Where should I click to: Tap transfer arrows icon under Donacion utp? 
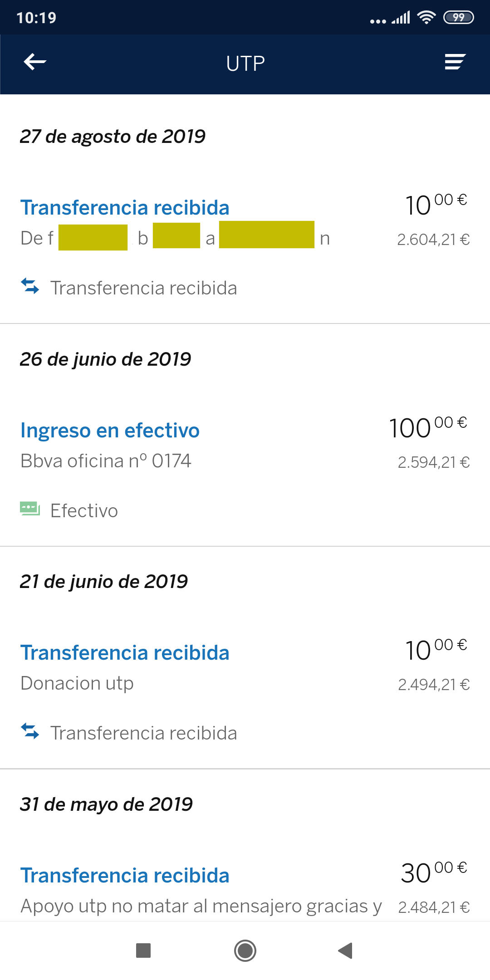(30, 731)
